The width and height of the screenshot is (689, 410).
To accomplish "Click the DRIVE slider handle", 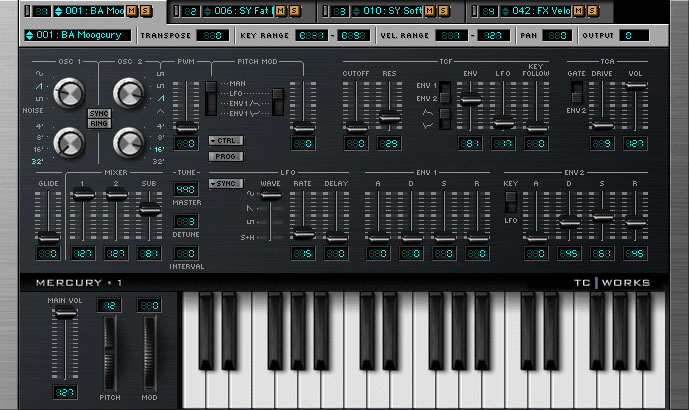I will pos(602,126).
